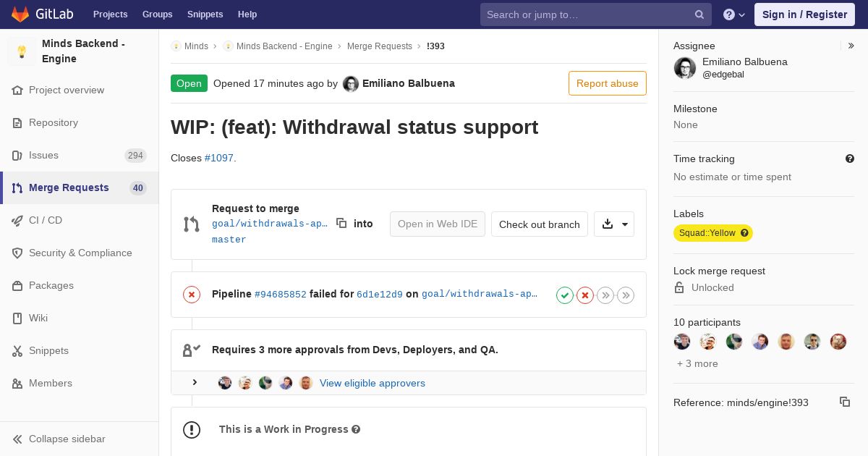Click the last skipped stage icon
The width and height of the screenshot is (868, 456).
coord(626,295)
